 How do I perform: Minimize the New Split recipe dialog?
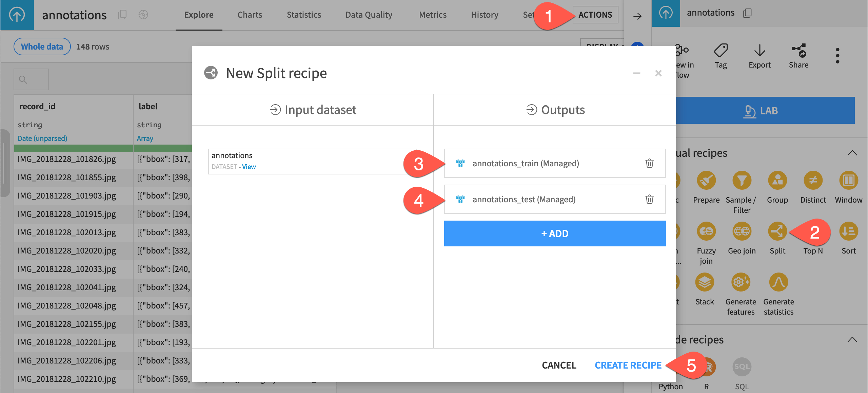point(636,73)
